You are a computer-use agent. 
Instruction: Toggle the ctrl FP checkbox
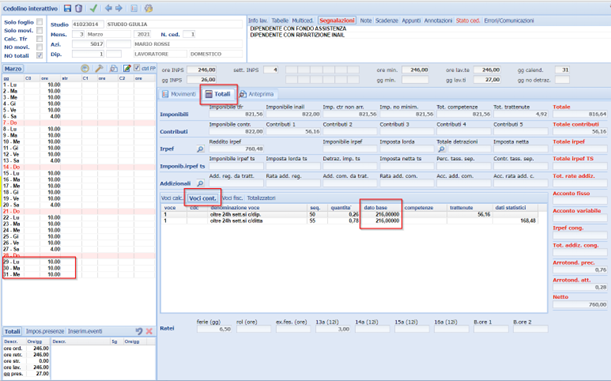[137, 68]
